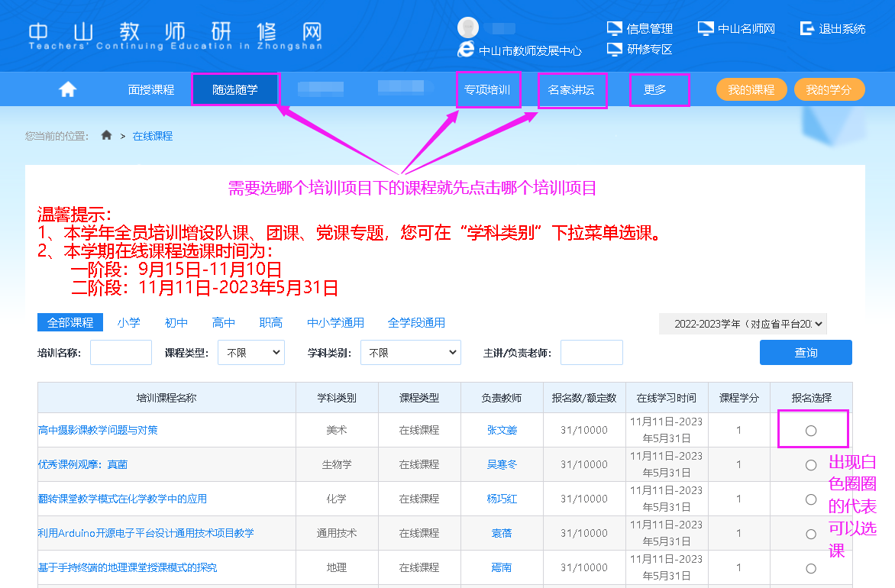This screenshot has width=895, height=588.
Task: Open the user avatar profile picture
Action: 468,27
